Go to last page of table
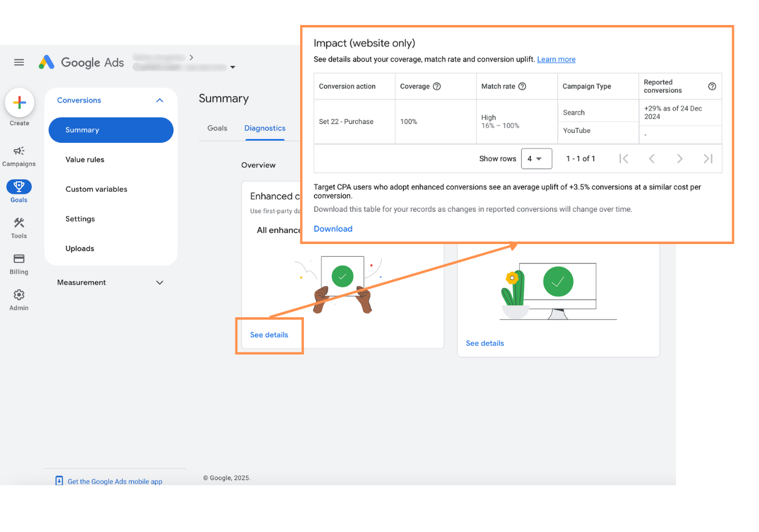This screenshot has width=759, height=532. (708, 159)
